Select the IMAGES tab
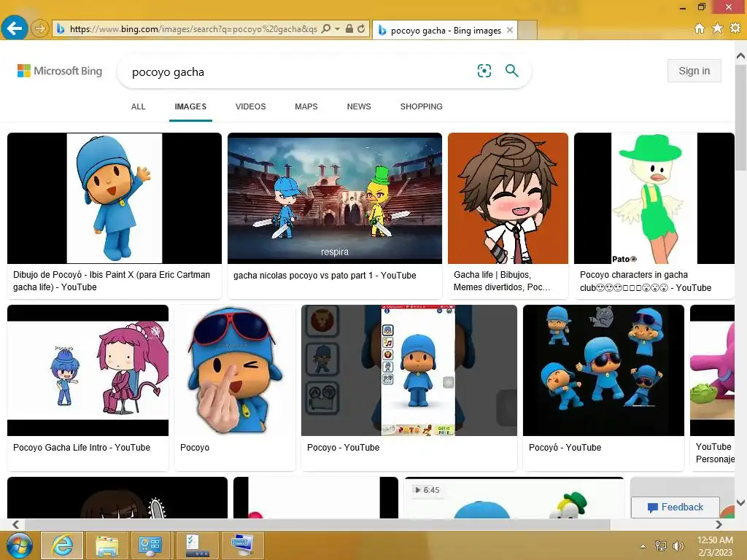This screenshot has height=560, width=747. 190,106
